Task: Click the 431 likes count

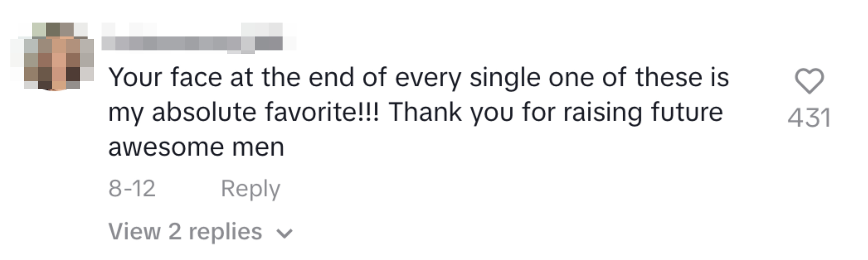Action: point(809,118)
